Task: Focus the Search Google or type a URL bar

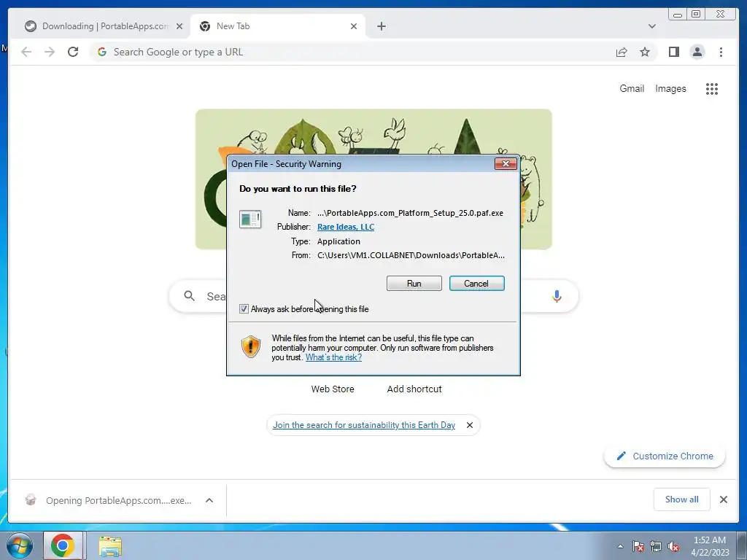Action: (352, 52)
